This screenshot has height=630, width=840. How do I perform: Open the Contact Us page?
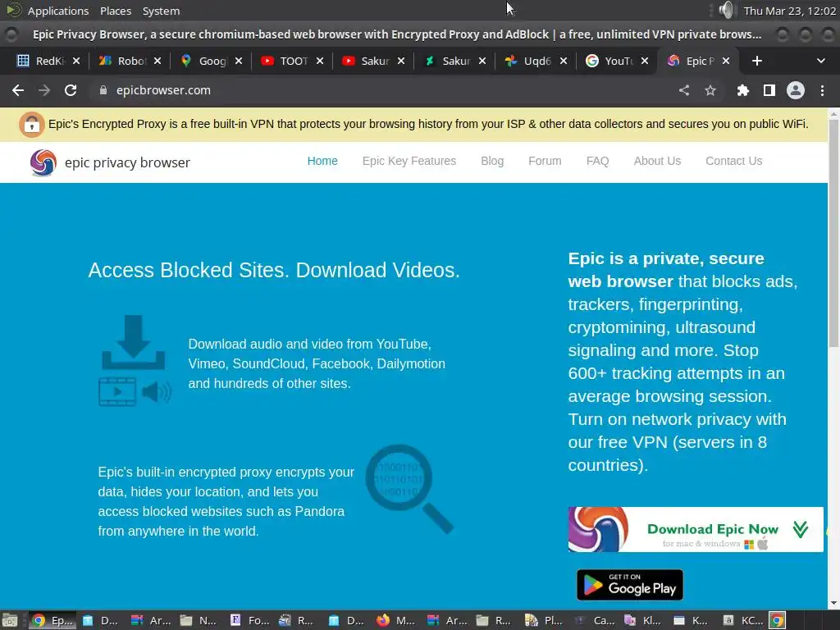tap(734, 162)
